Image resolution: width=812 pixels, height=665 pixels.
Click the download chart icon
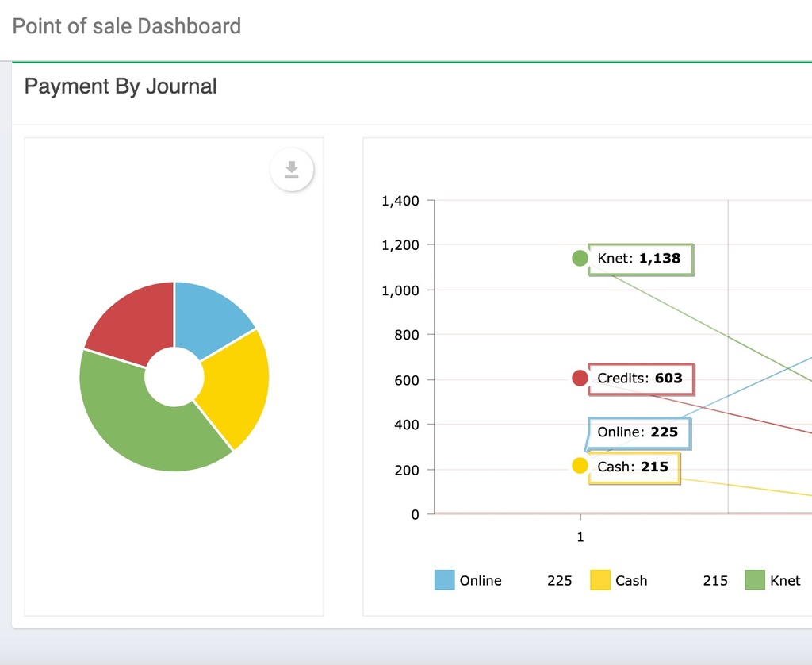pyautogui.click(x=292, y=170)
